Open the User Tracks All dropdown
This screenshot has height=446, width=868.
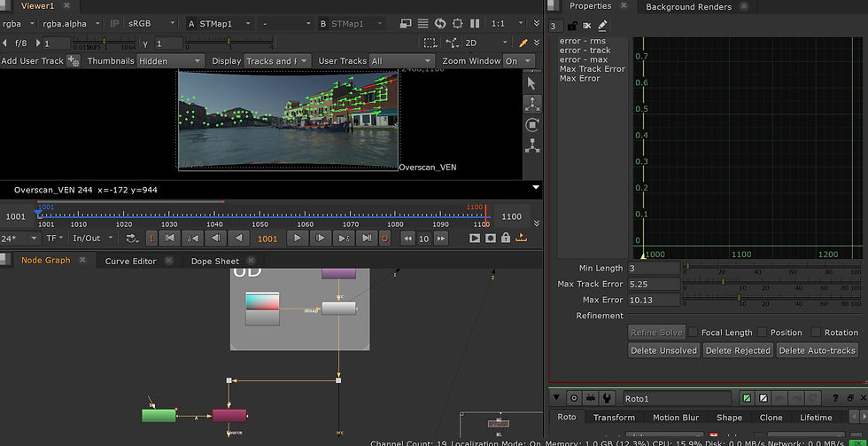pyautogui.click(x=402, y=61)
